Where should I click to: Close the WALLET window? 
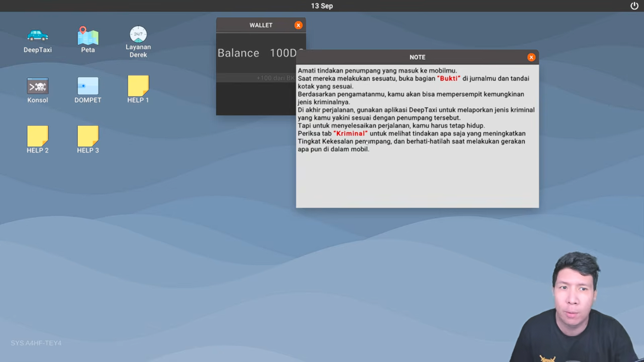298,25
